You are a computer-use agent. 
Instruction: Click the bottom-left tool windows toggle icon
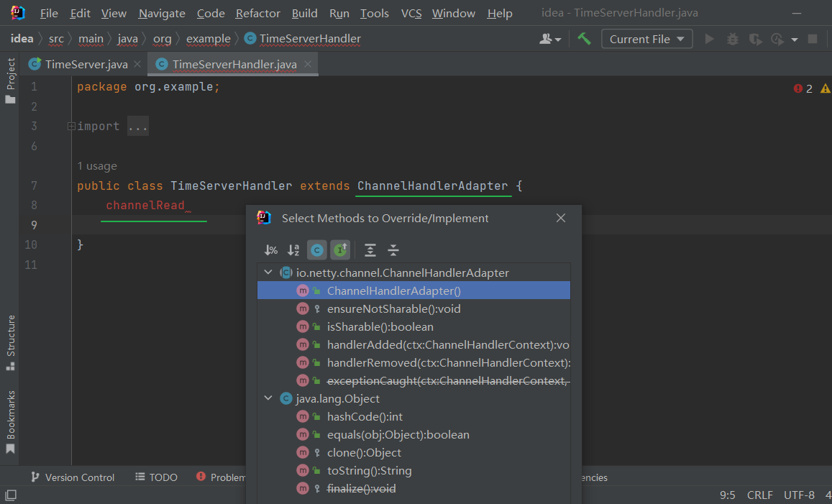[x=11, y=495]
